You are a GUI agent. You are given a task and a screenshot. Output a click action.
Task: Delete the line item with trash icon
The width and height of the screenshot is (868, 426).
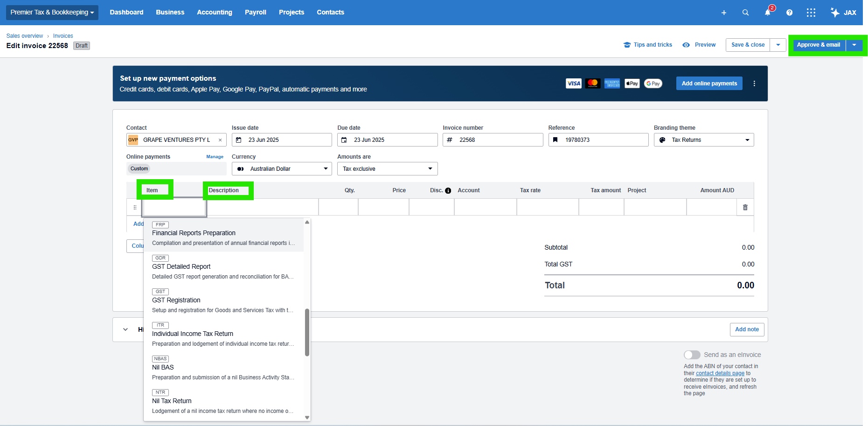[x=745, y=207]
